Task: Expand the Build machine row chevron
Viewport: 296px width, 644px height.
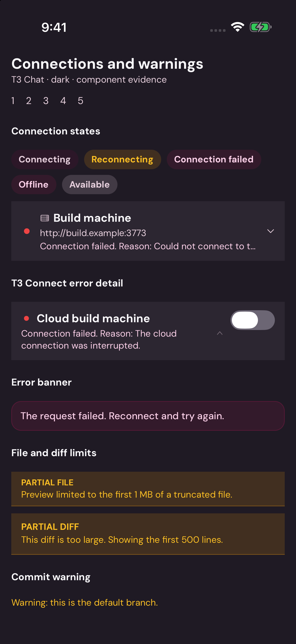Action: tap(271, 231)
